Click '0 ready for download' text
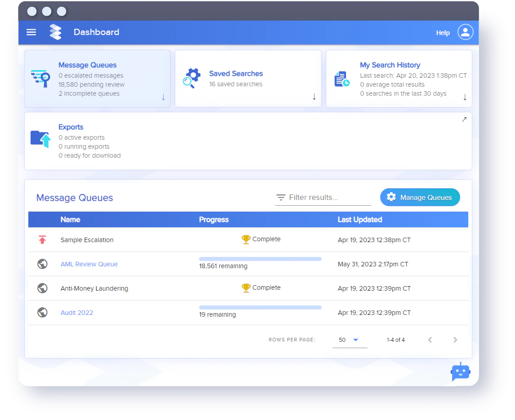 (x=90, y=156)
